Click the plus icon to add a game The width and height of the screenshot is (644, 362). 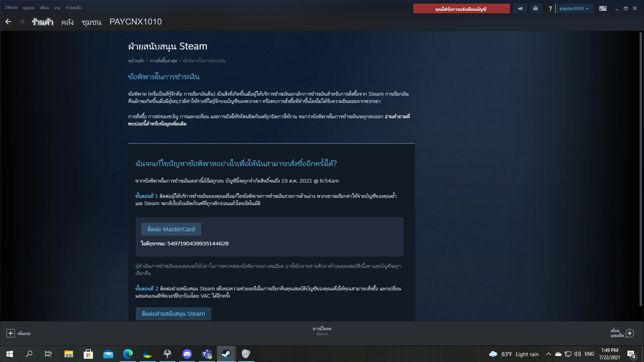pyautogui.click(x=10, y=333)
